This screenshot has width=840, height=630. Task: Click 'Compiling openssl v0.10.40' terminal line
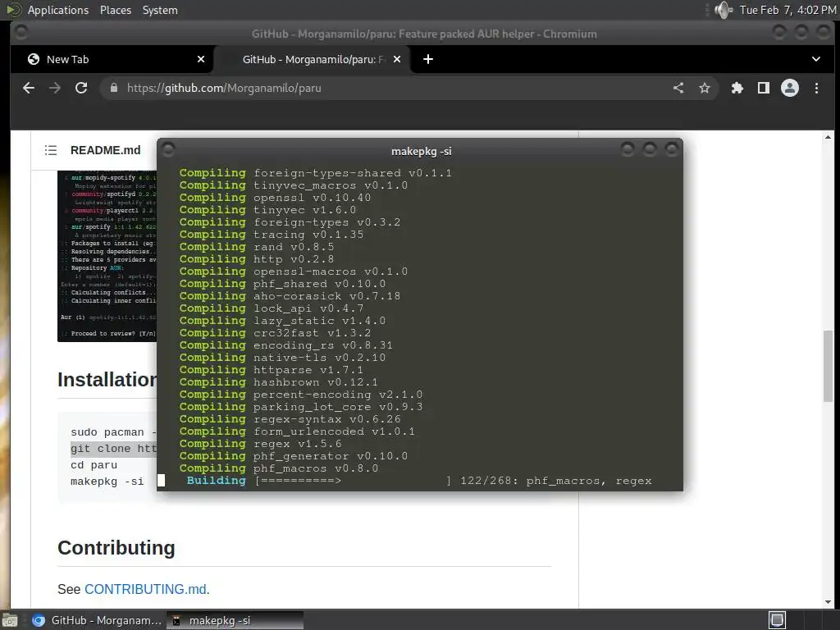pyautogui.click(x=276, y=198)
